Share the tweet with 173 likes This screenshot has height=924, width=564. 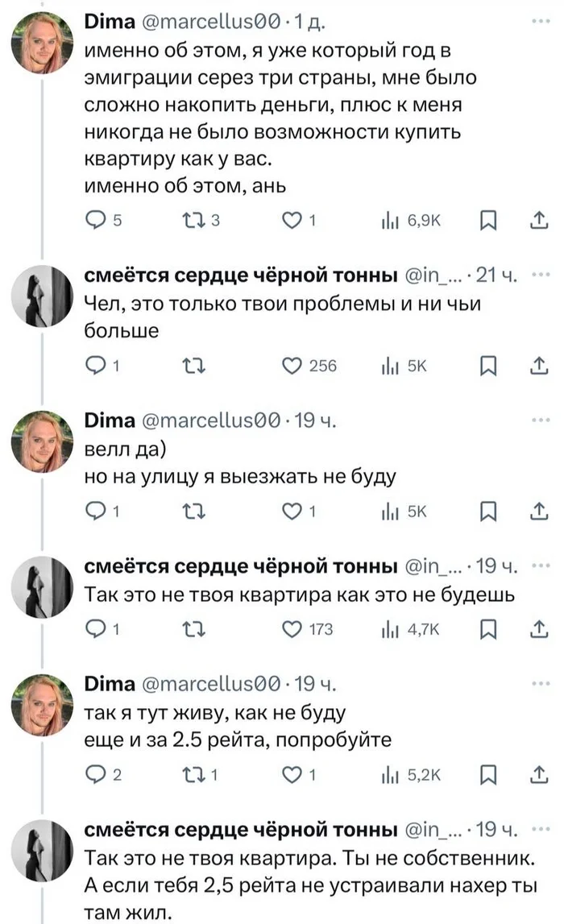click(x=537, y=629)
